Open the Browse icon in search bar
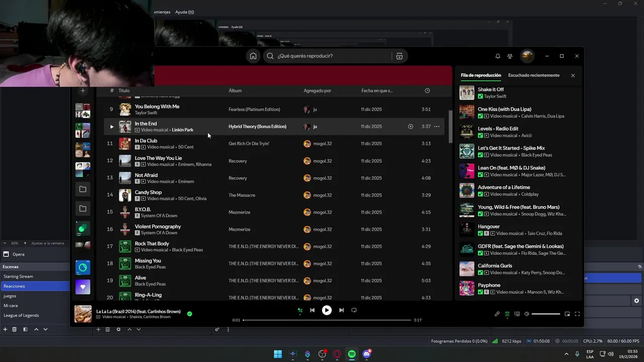The height and width of the screenshot is (362, 644). coord(399,56)
